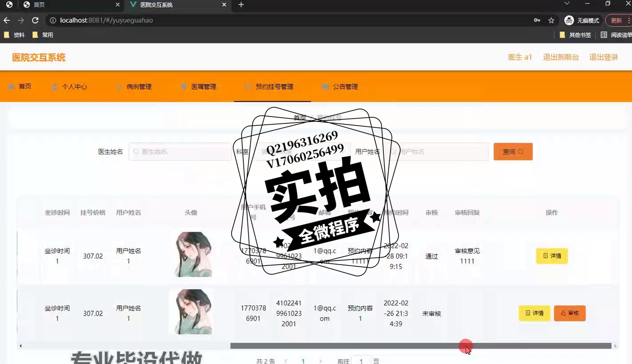Click the 医生 a1 account label
632x364 pixels.
coord(520,57)
